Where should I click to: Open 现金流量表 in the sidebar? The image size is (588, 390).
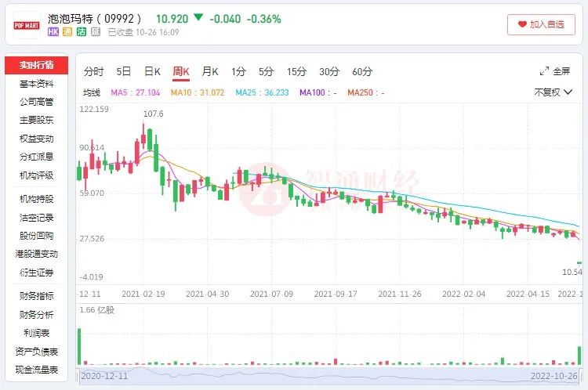click(36, 370)
